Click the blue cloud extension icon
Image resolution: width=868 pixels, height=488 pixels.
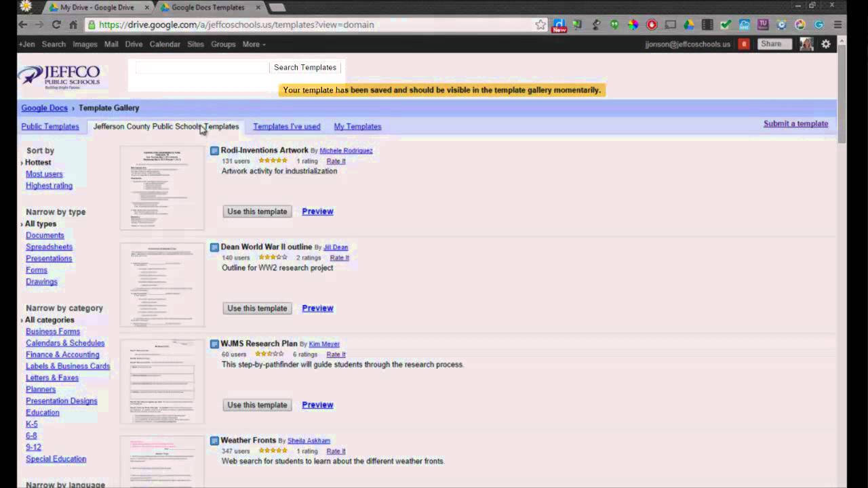point(745,24)
